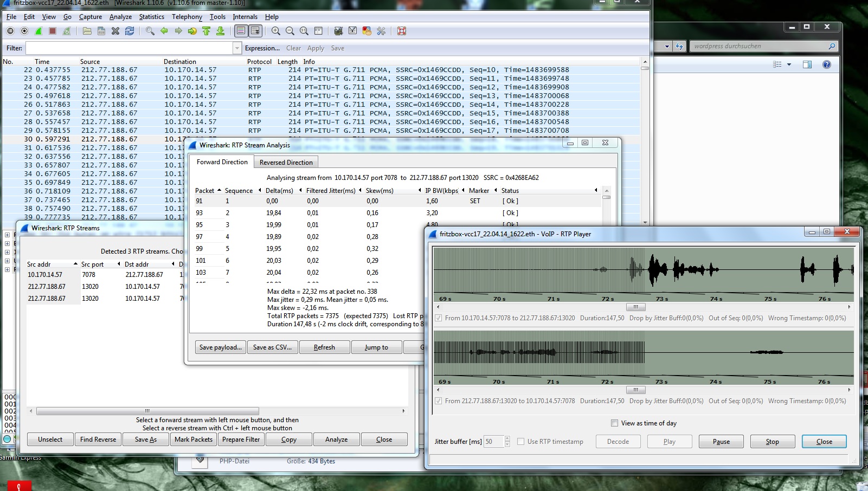This screenshot has width=868, height=491.
Task: Expand the fifth packet details tree node
Action: pos(7,269)
